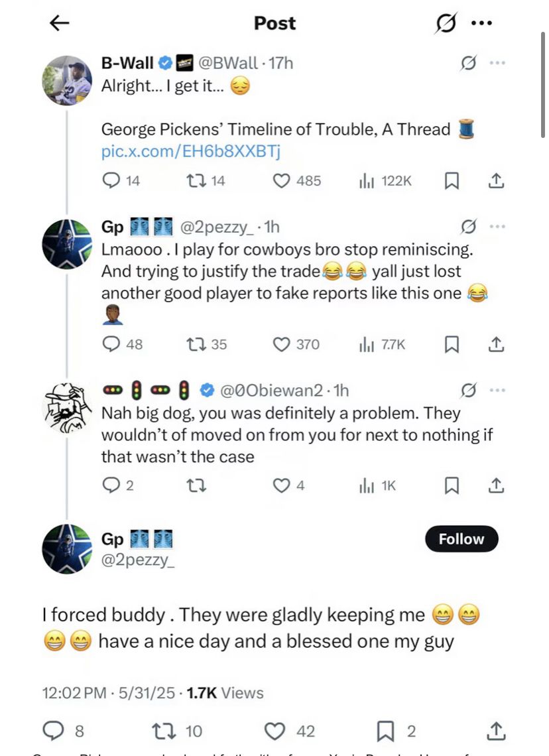Screen dimensions: 549x756
Task: Repost B-Wall's Pickens thread post
Action: [198, 180]
